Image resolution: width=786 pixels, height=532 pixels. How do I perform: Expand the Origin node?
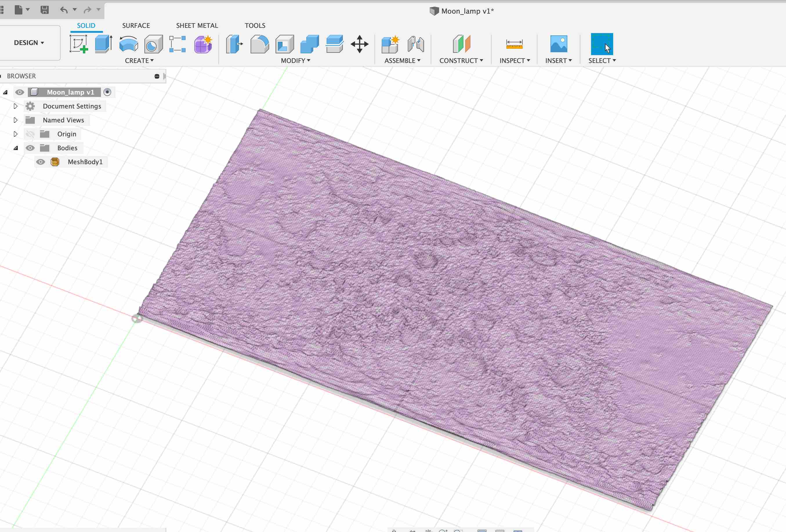tap(15, 134)
